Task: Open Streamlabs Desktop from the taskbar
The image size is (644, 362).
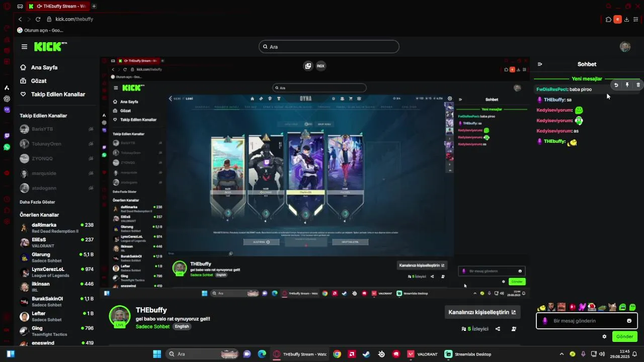Action: click(468, 354)
